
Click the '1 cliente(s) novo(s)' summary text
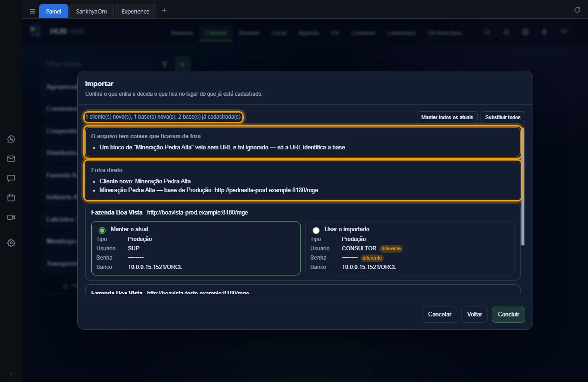[163, 117]
